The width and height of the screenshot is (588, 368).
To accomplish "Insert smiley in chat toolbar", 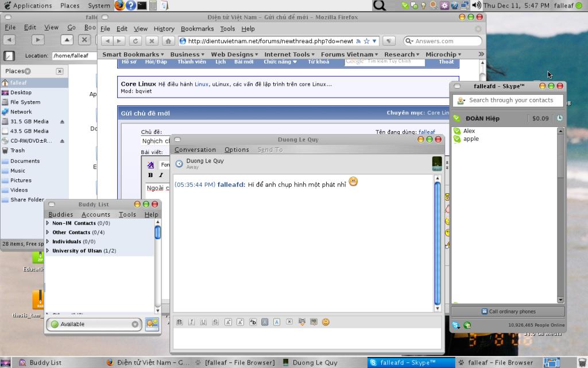I will [x=326, y=322].
